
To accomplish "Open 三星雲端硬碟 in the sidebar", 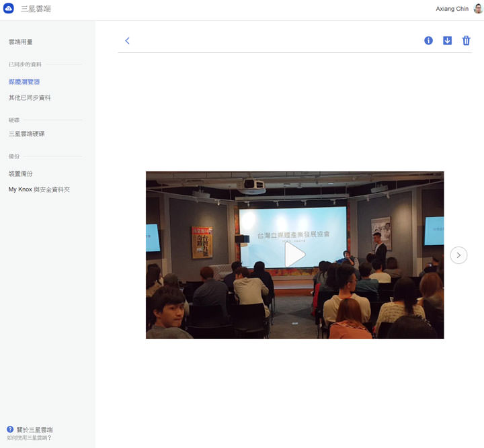I will pyautogui.click(x=27, y=134).
